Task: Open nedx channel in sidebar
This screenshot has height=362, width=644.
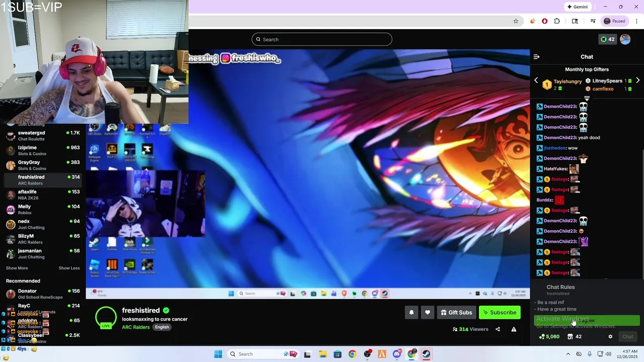Action: point(43,224)
